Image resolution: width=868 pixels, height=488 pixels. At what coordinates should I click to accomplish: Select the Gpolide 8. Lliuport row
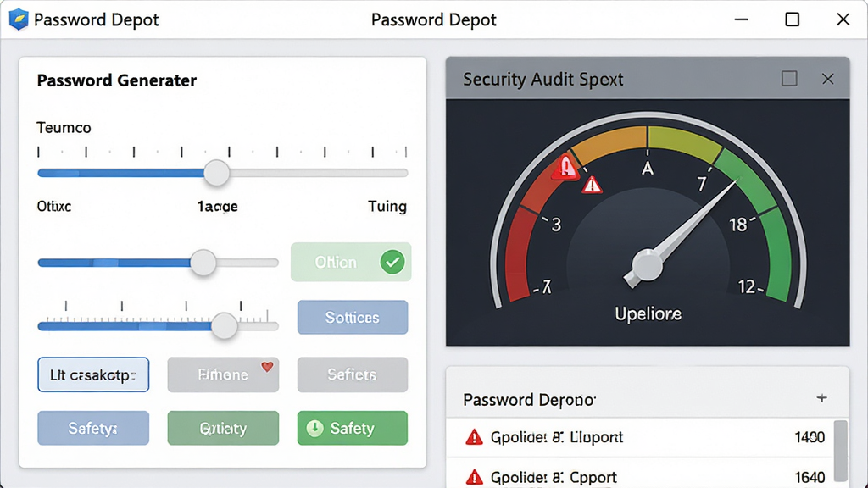pos(640,437)
